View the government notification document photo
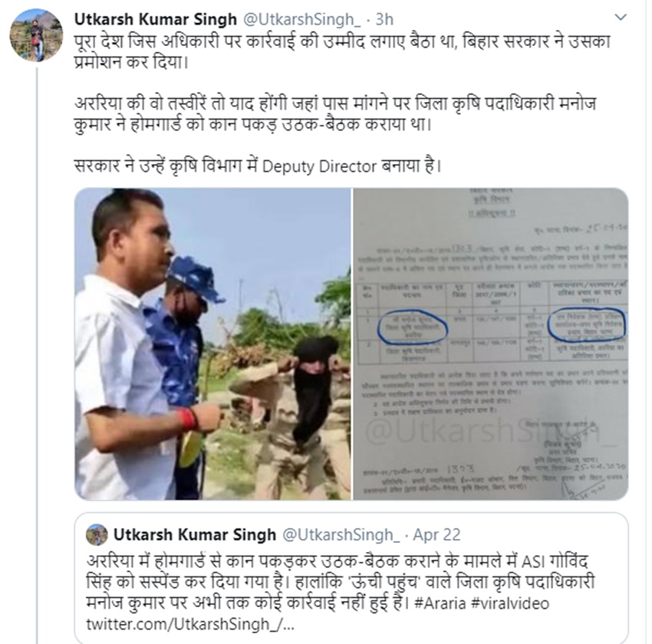The height and width of the screenshot is (644, 652). (x=491, y=343)
